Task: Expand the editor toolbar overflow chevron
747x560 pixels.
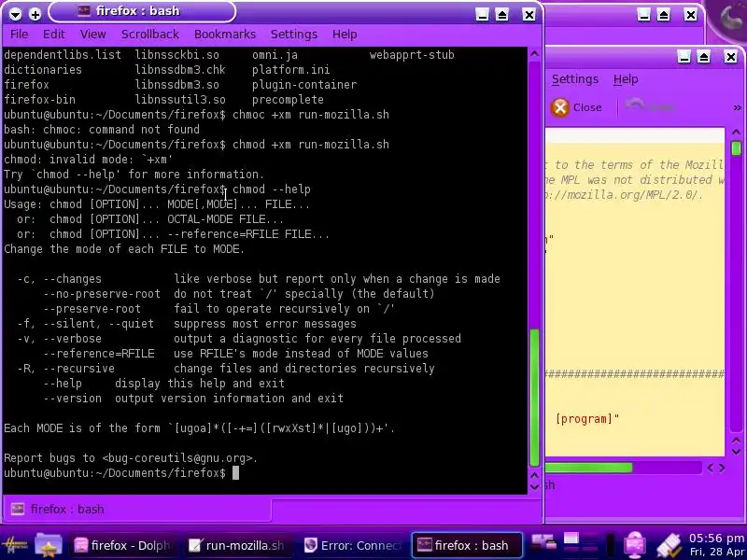Action: (x=737, y=108)
